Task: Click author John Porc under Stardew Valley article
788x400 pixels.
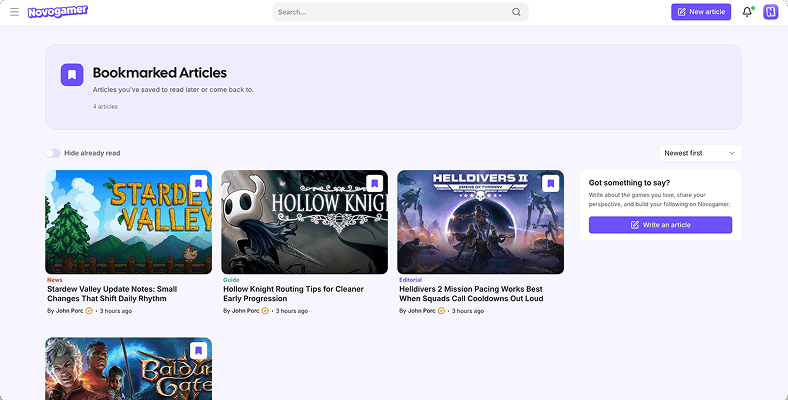Action: [x=69, y=311]
